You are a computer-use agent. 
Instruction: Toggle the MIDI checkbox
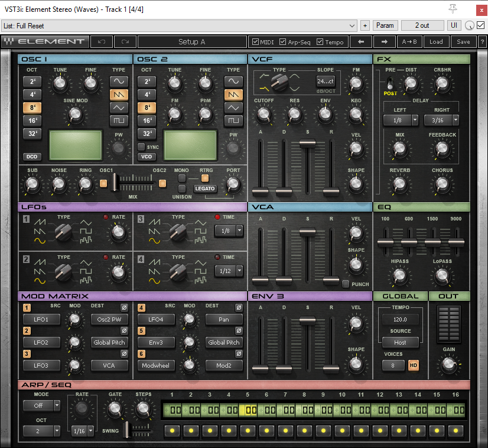tap(255, 42)
